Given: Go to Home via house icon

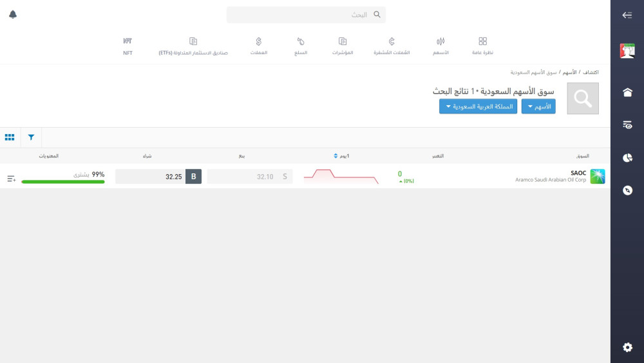Looking at the screenshot, I should pyautogui.click(x=627, y=92).
